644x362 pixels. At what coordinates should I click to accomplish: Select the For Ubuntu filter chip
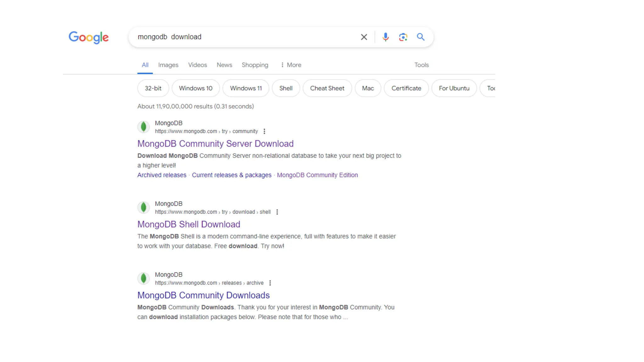[454, 88]
